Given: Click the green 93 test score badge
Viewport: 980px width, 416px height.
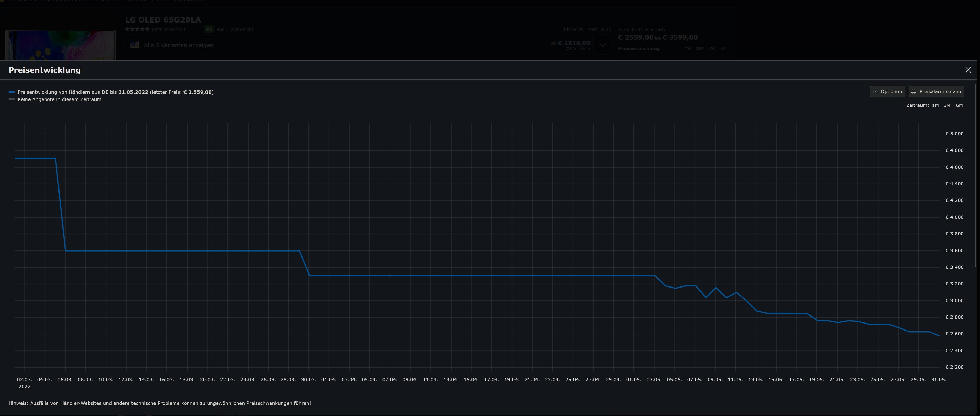Looking at the screenshot, I should click(x=209, y=29).
